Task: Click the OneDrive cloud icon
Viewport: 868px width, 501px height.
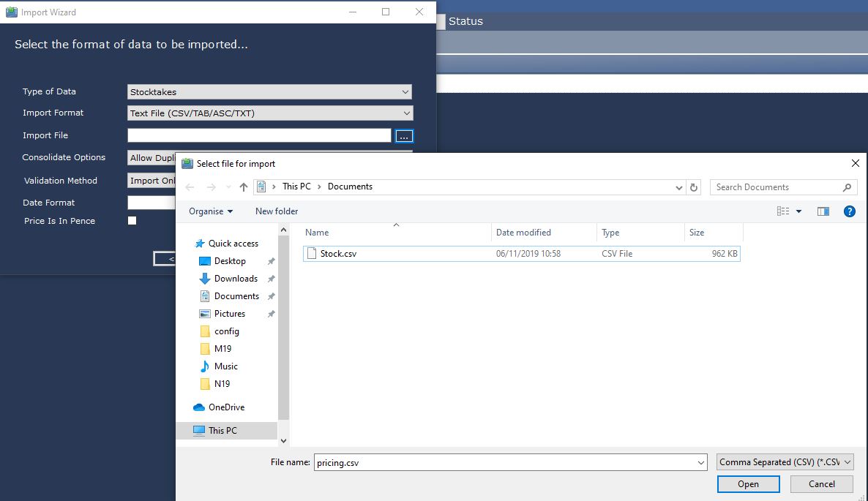Action: click(x=199, y=407)
